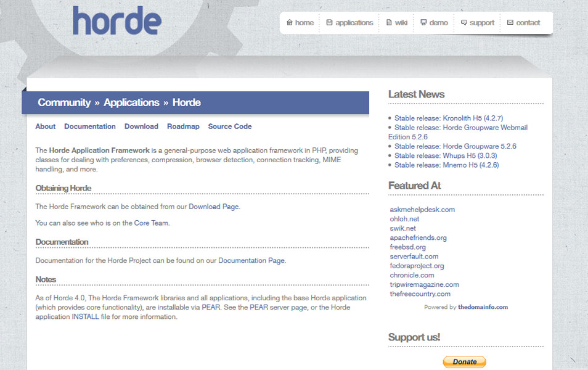Click the home house icon

pyautogui.click(x=290, y=23)
